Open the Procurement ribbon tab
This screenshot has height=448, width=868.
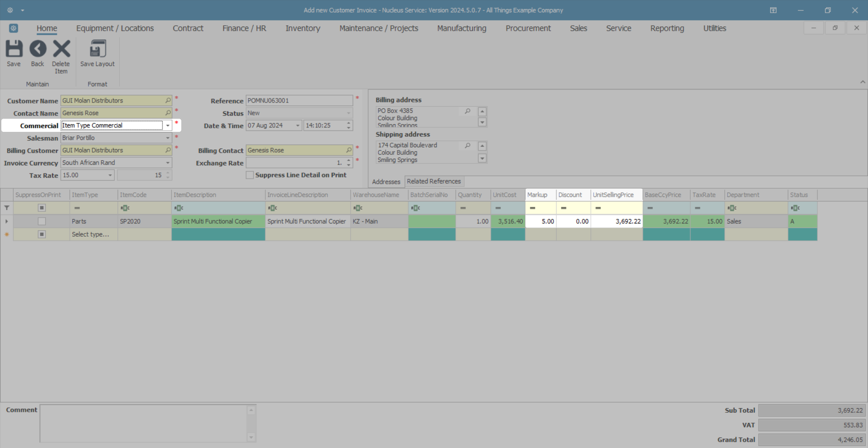click(528, 28)
